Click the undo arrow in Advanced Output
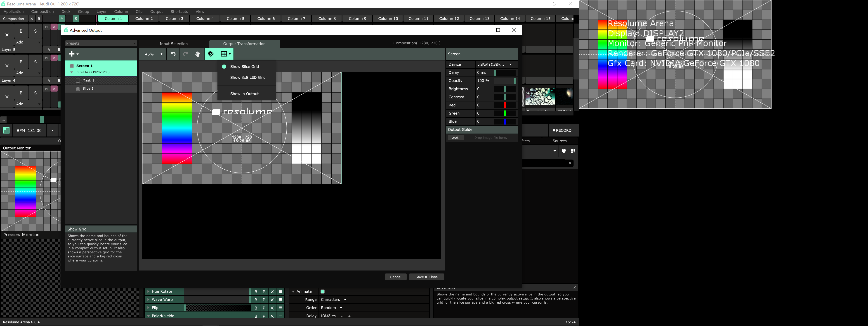Screen dimensions: 868x326 tap(173, 54)
